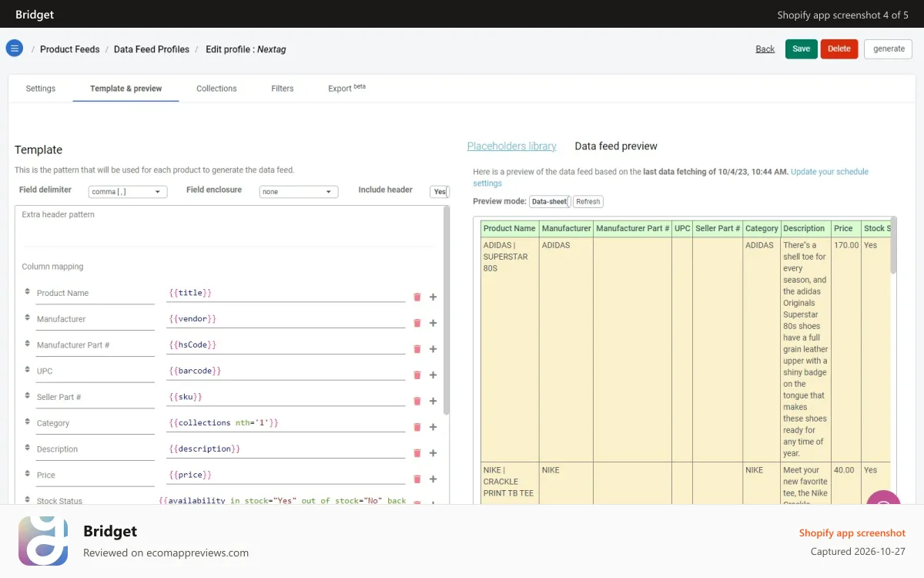This screenshot has width=924, height=578.
Task: Delete the Category column mapping
Action: (417, 427)
